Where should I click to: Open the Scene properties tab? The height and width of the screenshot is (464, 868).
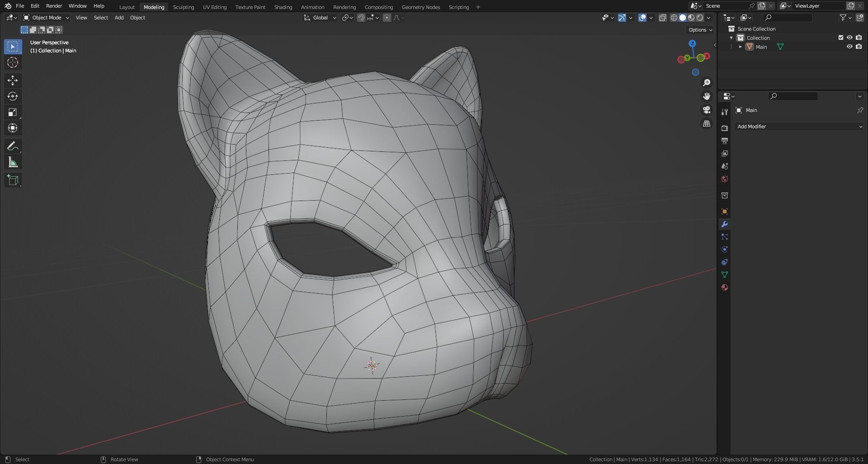click(x=725, y=166)
